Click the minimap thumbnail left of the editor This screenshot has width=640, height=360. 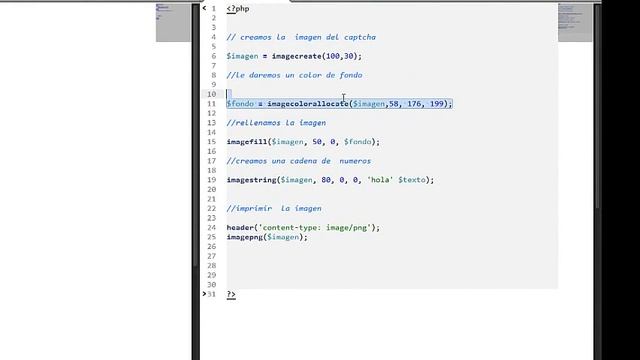point(173,22)
